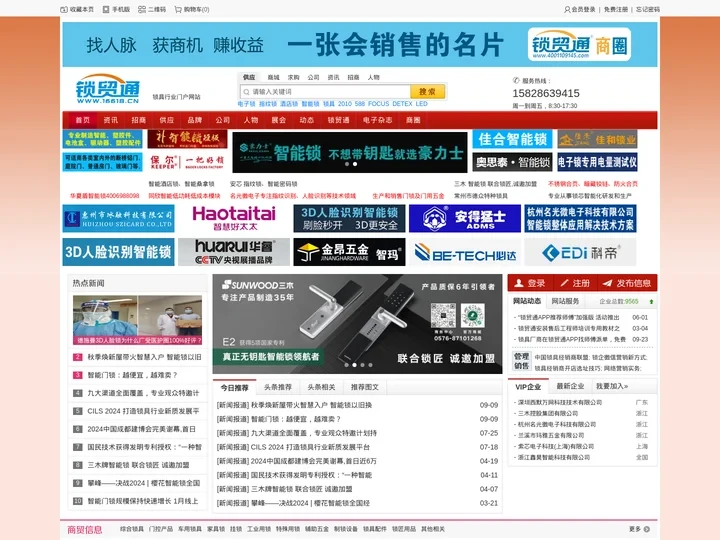Click the DETEX hot keyword link
The width and height of the screenshot is (720, 540).
402,104
